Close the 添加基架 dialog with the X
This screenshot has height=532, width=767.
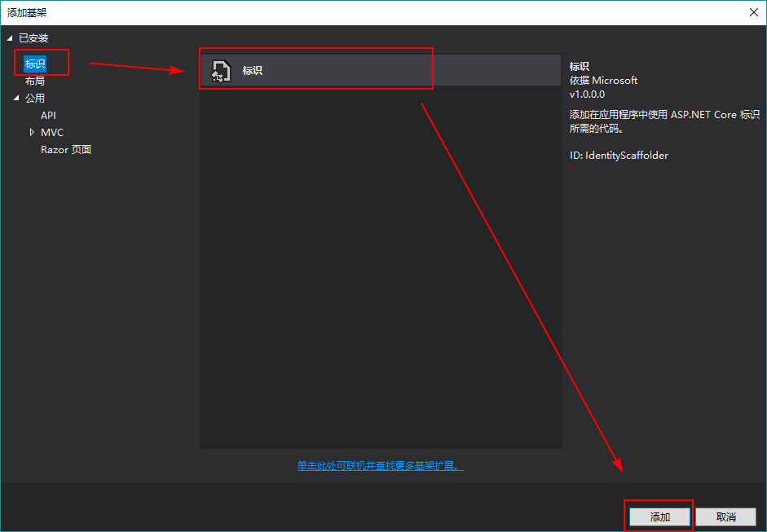pyautogui.click(x=755, y=12)
